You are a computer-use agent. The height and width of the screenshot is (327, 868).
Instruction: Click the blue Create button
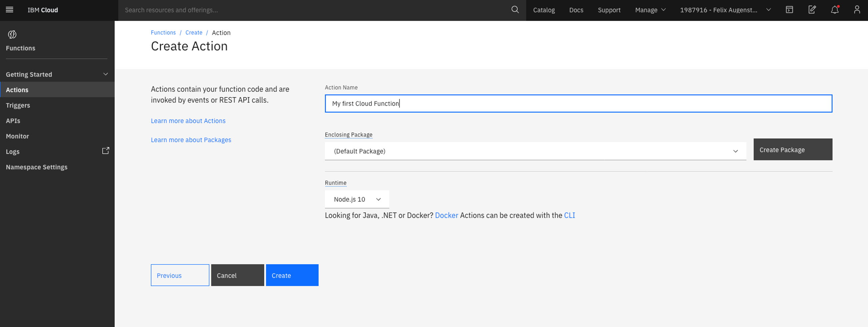click(292, 275)
